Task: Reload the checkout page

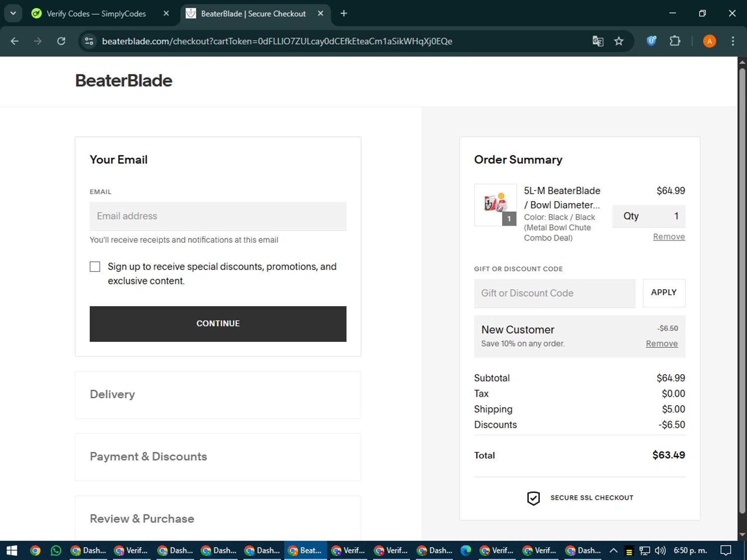Action: coord(61,41)
